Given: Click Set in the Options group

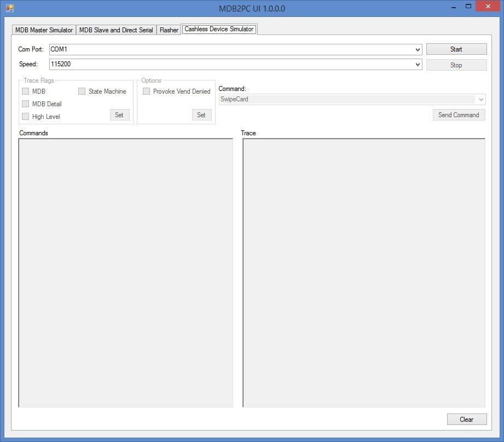Looking at the screenshot, I should pyautogui.click(x=201, y=115).
